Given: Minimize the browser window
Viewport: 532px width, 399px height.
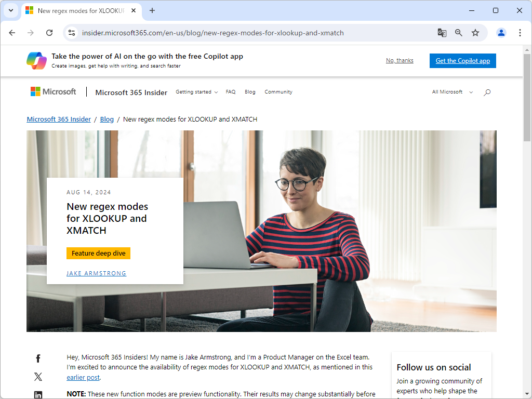Looking at the screenshot, I should pyautogui.click(x=472, y=10).
